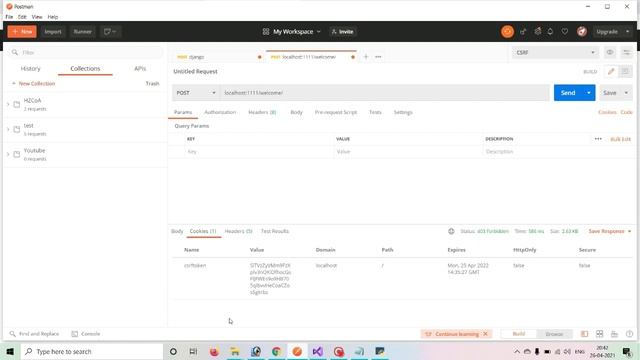Open the localhost welcome request tab
This screenshot has height=360, width=640.
click(x=311, y=57)
